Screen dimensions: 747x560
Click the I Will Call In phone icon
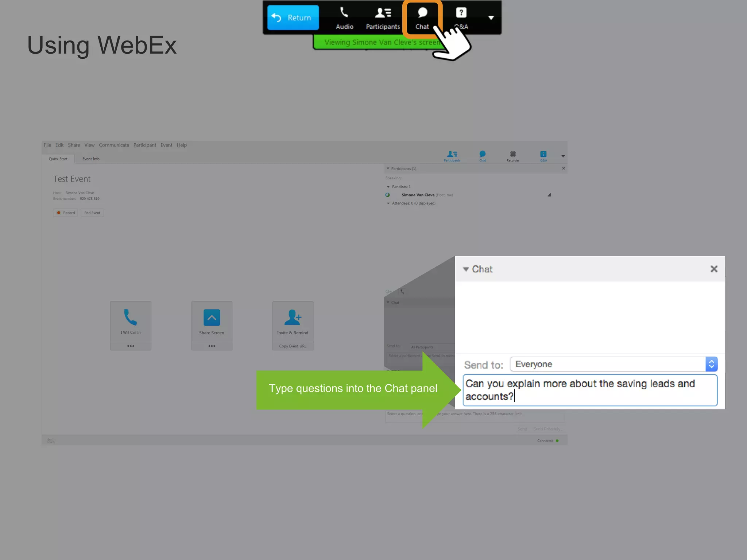[x=131, y=318]
